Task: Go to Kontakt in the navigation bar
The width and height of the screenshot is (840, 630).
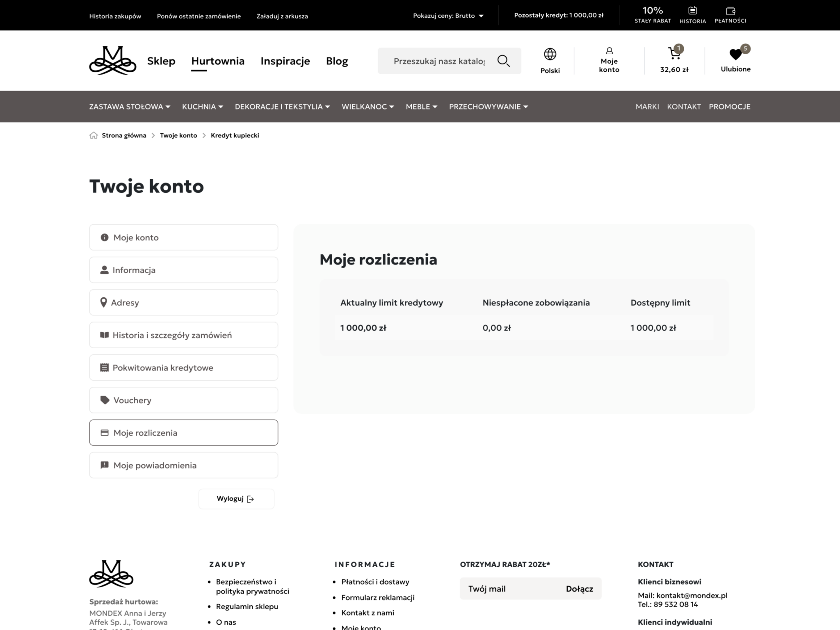Action: click(x=684, y=107)
